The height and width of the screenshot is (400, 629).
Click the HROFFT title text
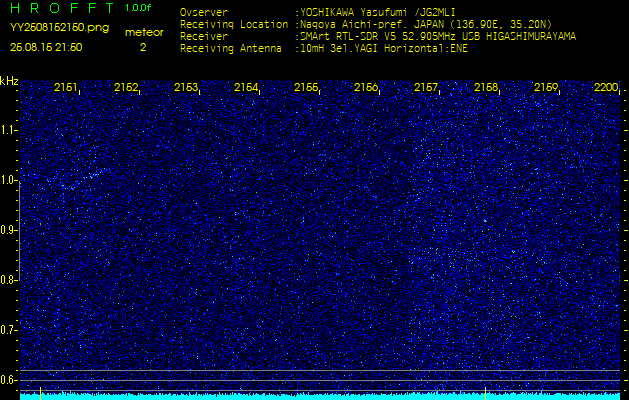tap(63, 7)
